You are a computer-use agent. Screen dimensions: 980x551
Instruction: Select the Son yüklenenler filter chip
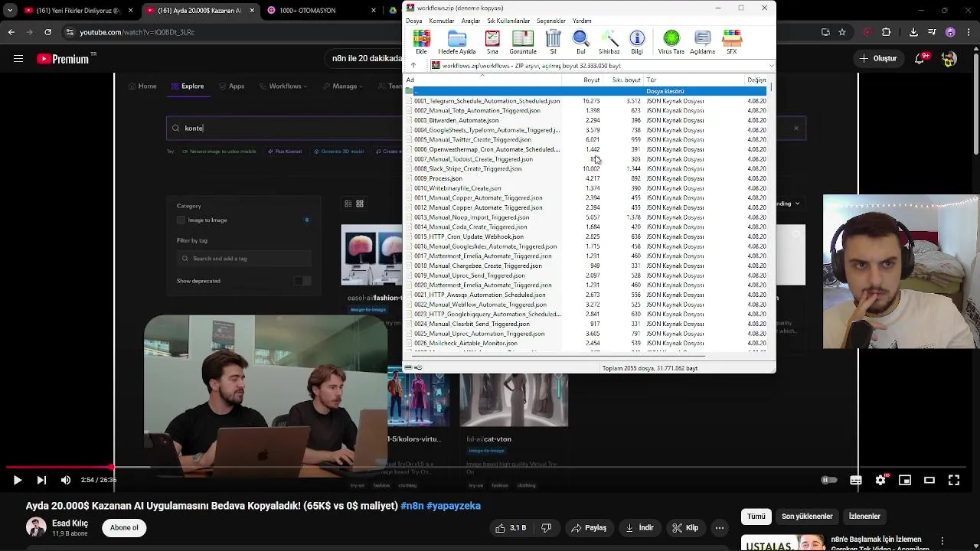pyautogui.click(x=807, y=517)
